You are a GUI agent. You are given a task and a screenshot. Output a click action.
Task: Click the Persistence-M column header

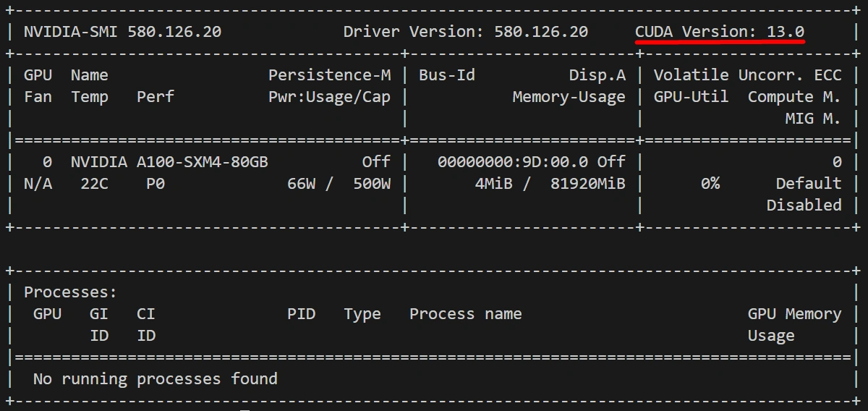[x=330, y=75]
